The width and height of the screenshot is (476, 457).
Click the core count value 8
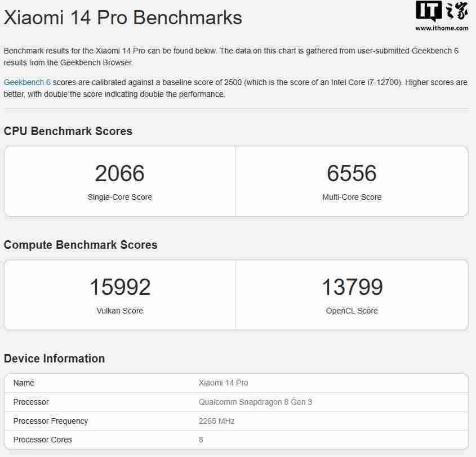coord(201,440)
